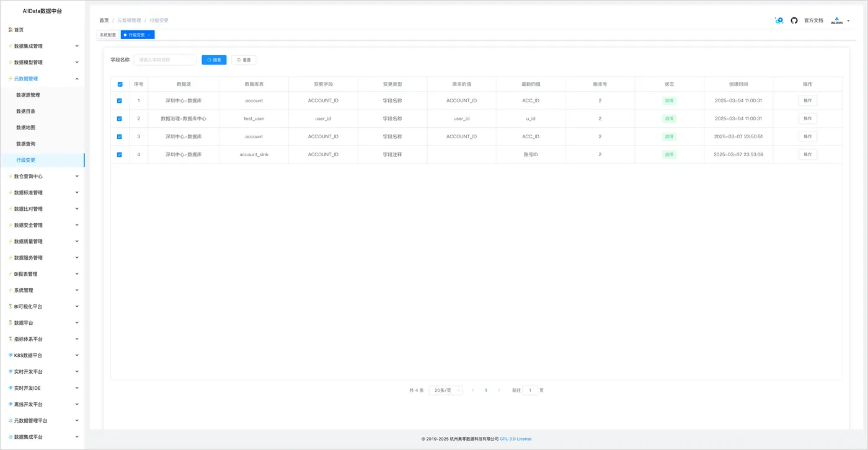
Task: Focus the 字段名称 search input field
Action: coord(166,60)
